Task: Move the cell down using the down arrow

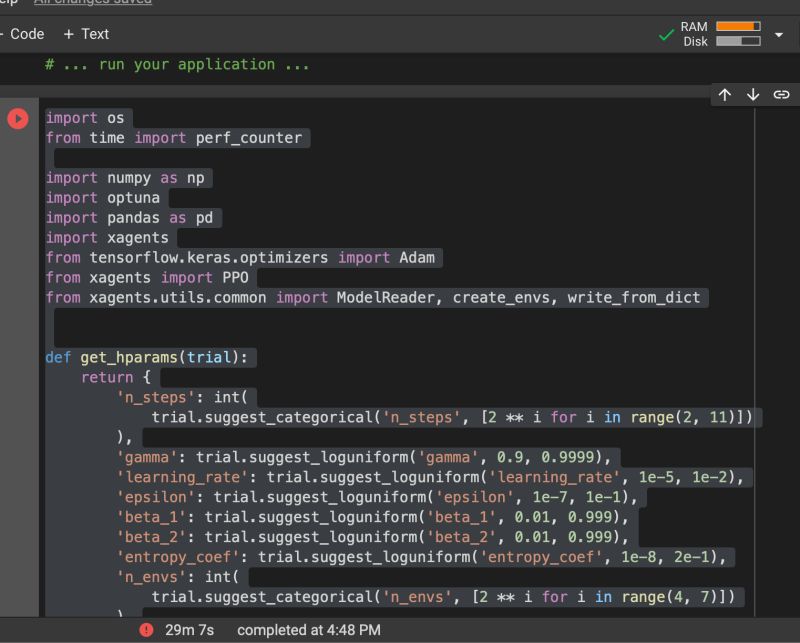Action: [x=751, y=95]
